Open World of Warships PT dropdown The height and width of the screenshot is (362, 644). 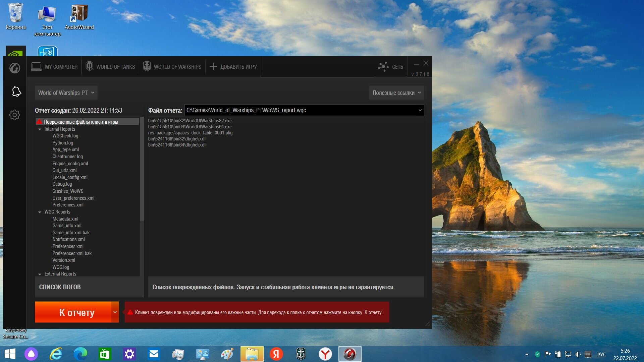coord(66,93)
